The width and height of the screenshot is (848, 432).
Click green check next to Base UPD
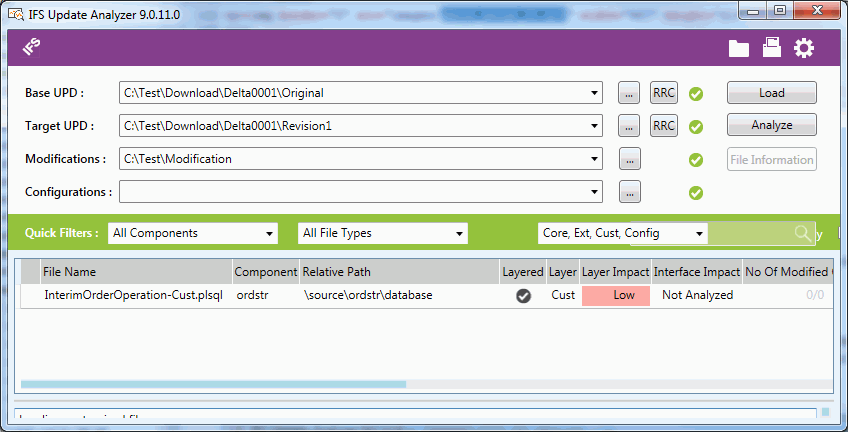click(696, 94)
